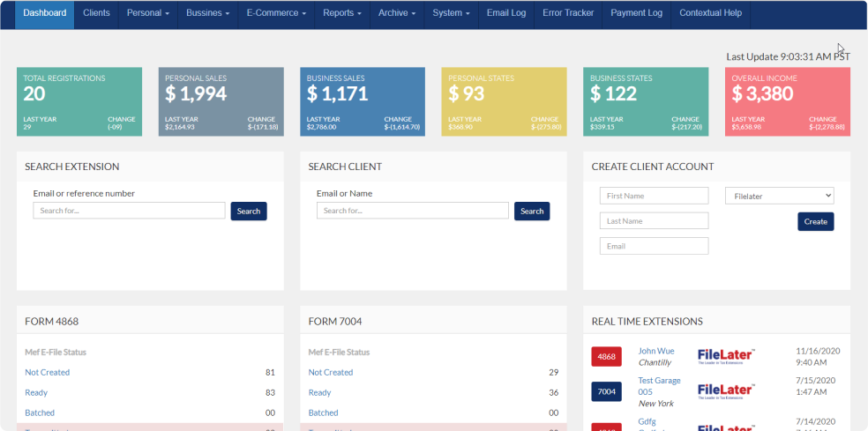Click the red 4868 form badge
The height and width of the screenshot is (431, 868).
coord(606,357)
